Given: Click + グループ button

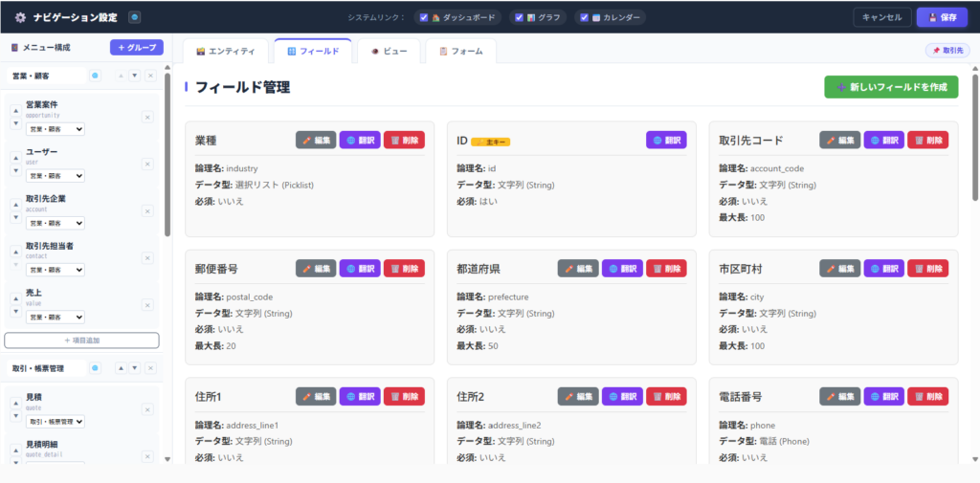Looking at the screenshot, I should pos(137,48).
